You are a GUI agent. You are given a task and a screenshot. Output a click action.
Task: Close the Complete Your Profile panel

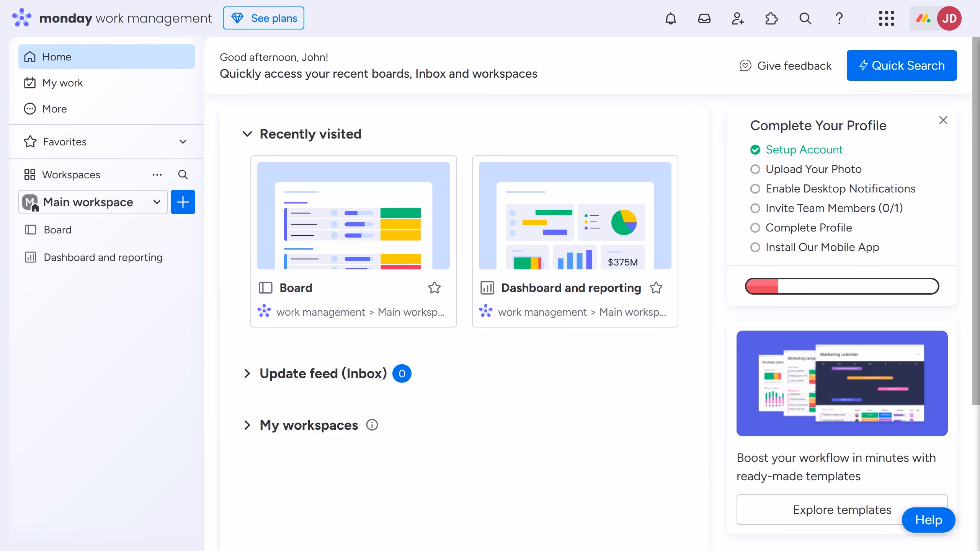tap(943, 120)
